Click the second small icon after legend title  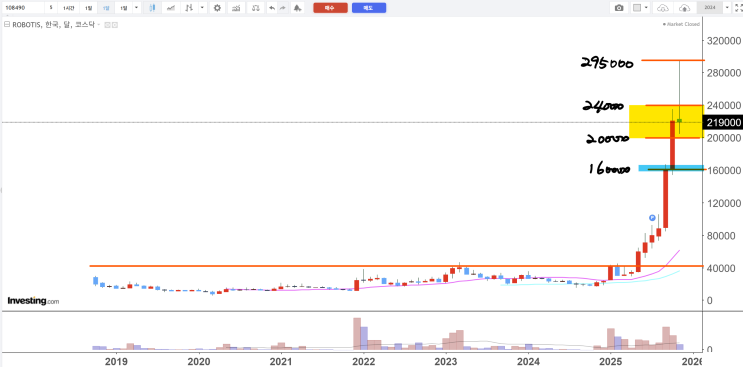point(115,25)
